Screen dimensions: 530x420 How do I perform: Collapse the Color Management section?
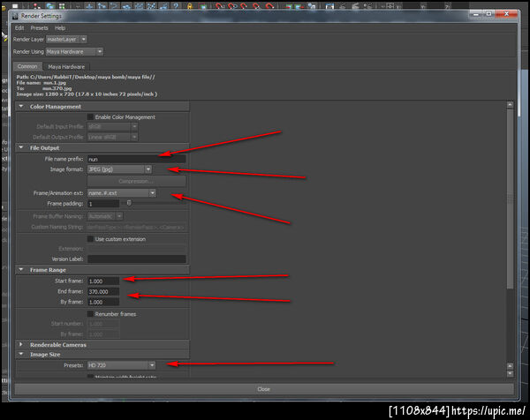tap(21, 107)
